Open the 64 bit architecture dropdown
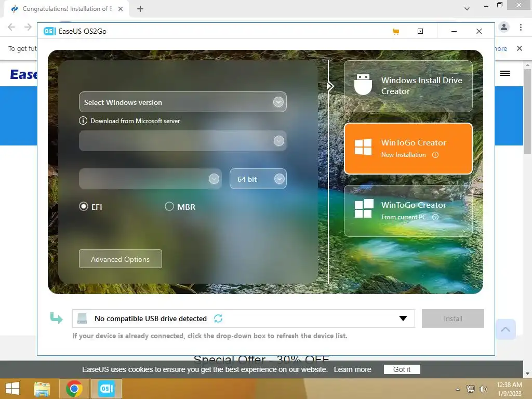532x399 pixels. click(x=258, y=179)
